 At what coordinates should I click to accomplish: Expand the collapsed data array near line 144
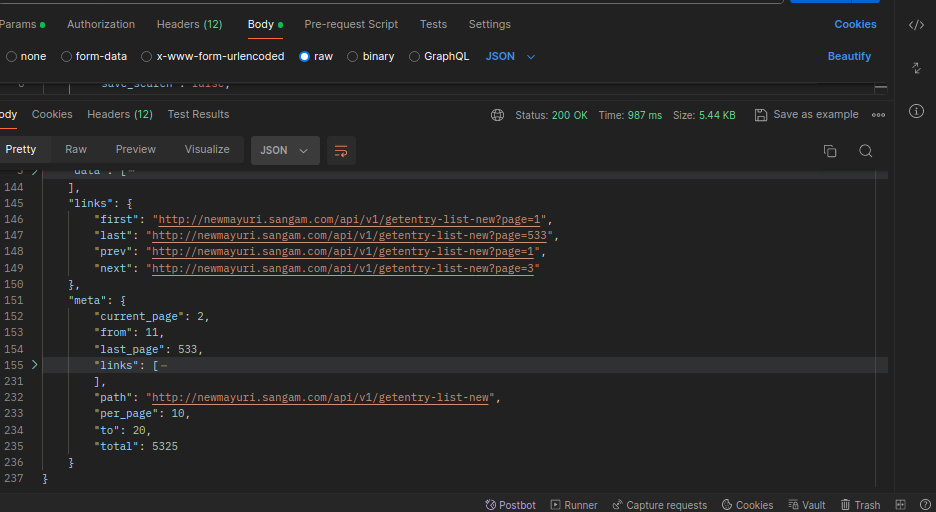click(35, 172)
